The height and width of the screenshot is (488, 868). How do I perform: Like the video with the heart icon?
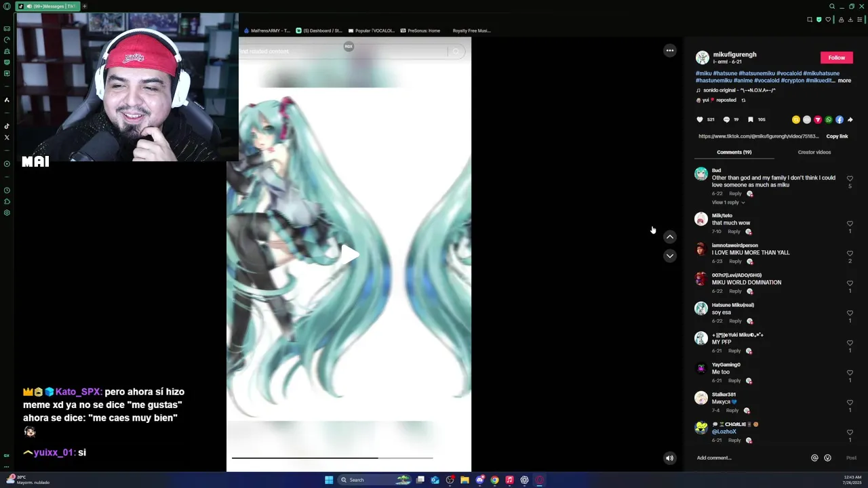pos(700,119)
